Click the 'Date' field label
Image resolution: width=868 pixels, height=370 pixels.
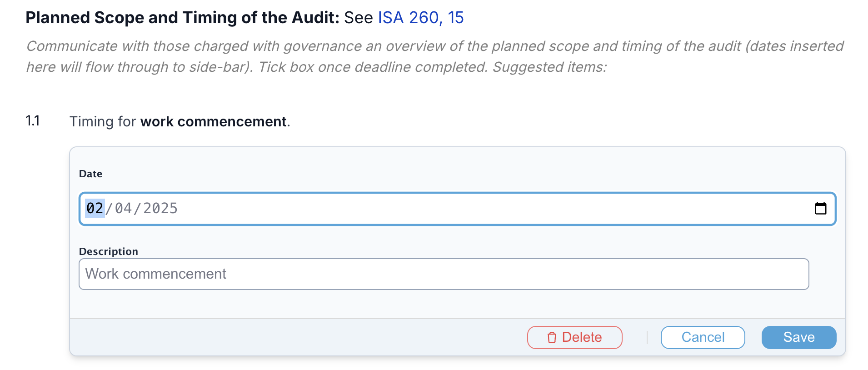pyautogui.click(x=90, y=174)
